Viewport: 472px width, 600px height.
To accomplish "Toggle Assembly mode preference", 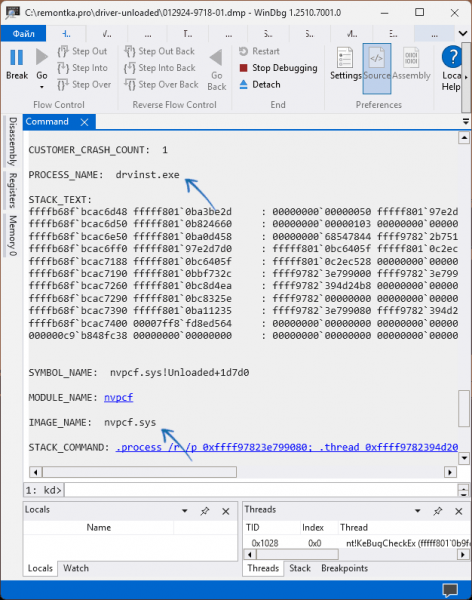I will coord(411,64).
